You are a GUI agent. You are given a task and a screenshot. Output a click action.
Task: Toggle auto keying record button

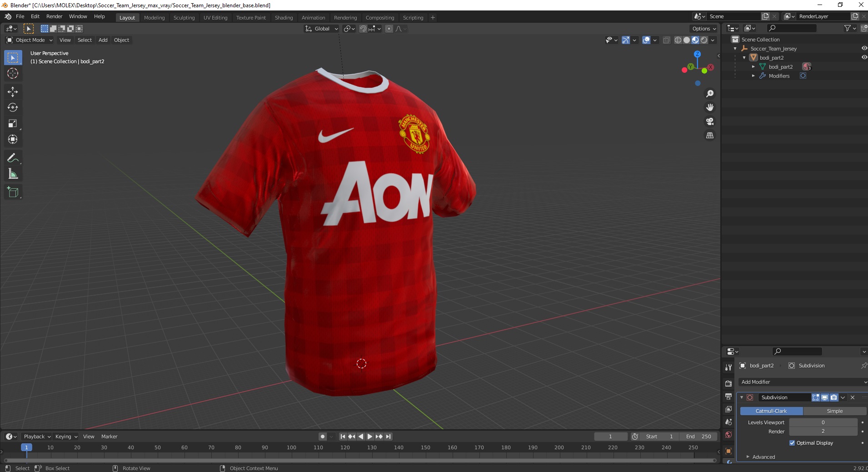pos(323,437)
